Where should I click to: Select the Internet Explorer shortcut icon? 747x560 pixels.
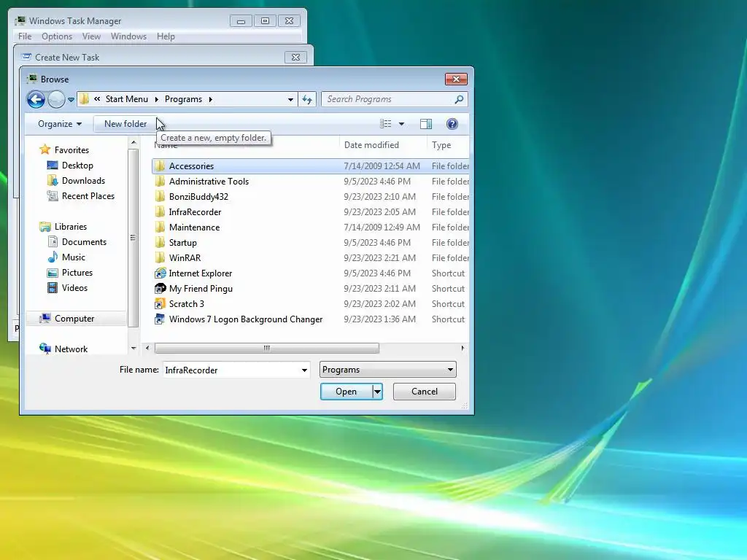[160, 273]
